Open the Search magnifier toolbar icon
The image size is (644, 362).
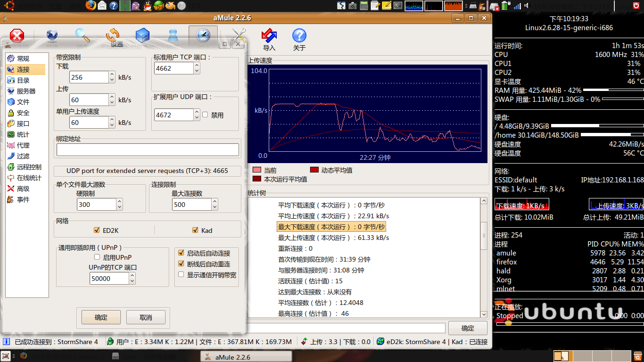pos(83,36)
